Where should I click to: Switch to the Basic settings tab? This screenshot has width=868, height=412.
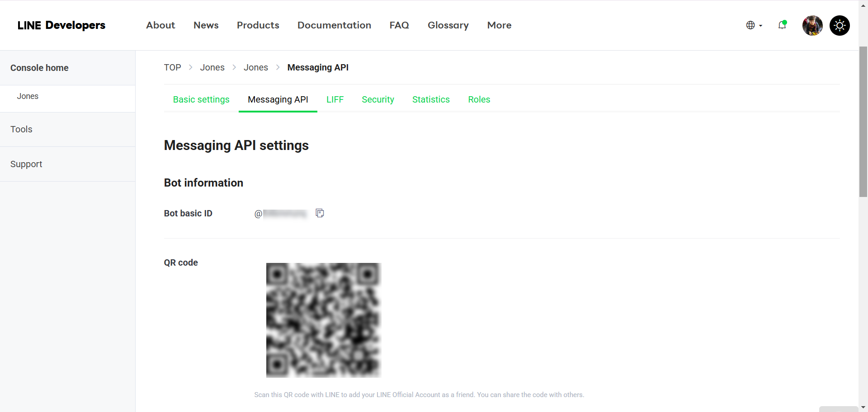tap(201, 99)
